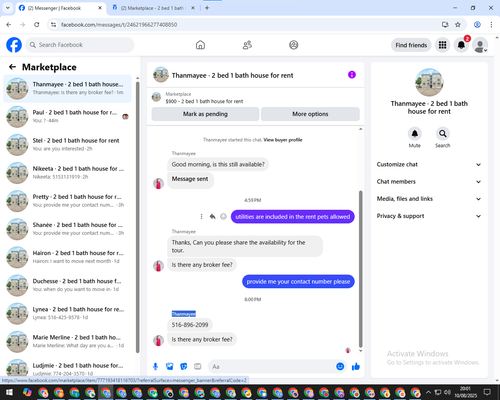The height and width of the screenshot is (400, 500).
Task: Open View buyer profile link
Action: click(x=283, y=140)
